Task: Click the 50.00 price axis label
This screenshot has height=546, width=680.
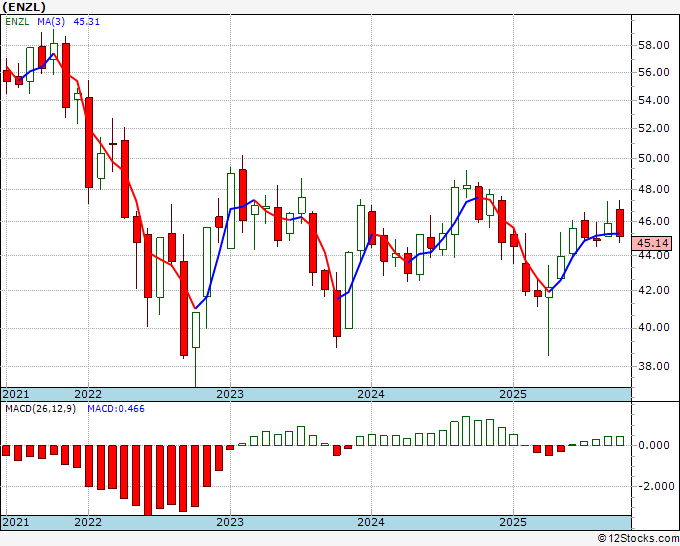Action: (654, 158)
